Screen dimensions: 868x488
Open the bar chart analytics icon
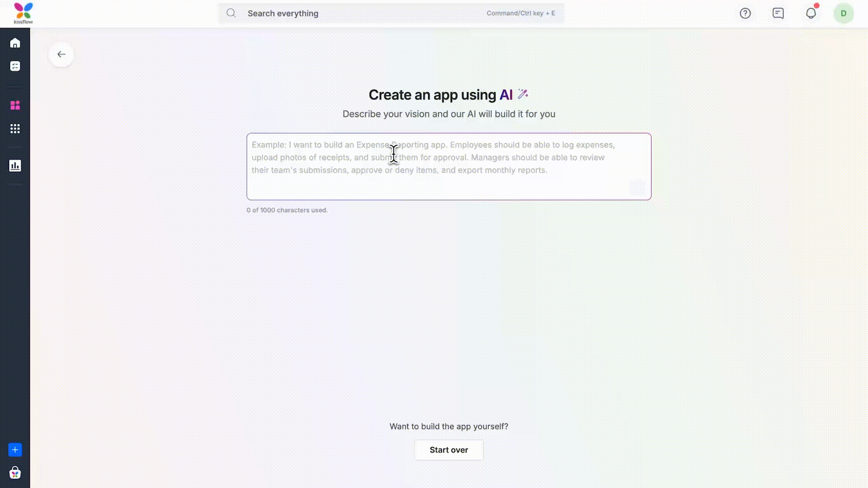[15, 166]
